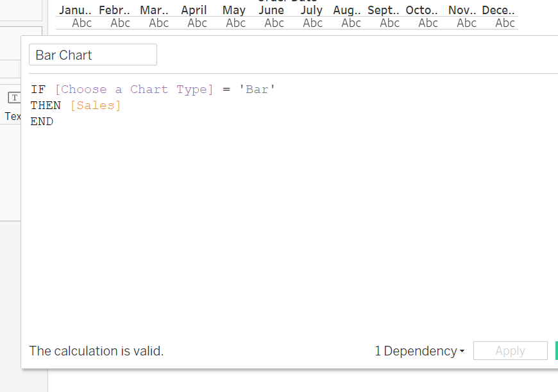Click the THEN keyword in formula
The image size is (558, 392).
point(46,105)
